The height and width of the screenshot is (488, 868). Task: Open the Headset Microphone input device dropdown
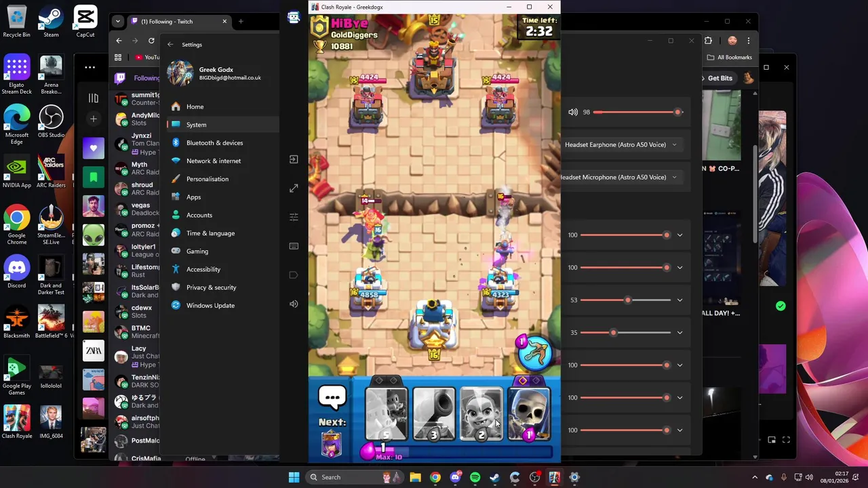click(618, 177)
